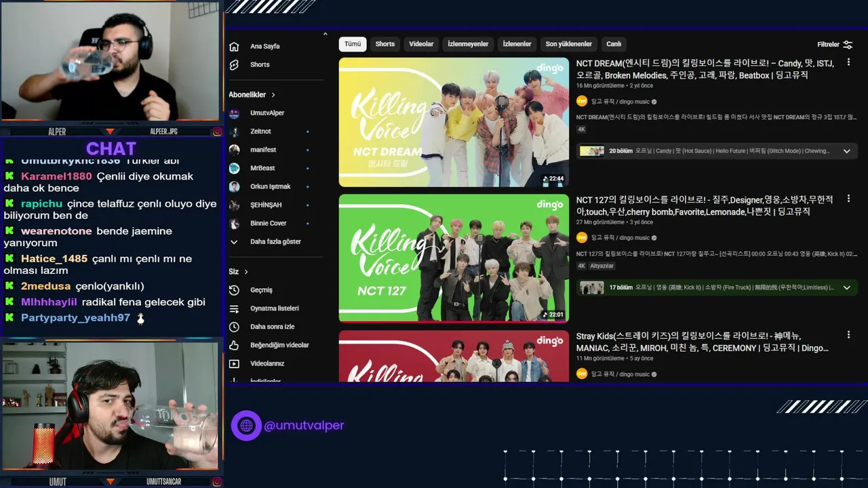Expand 17 bölüm chapters for NCT 127
Image resolution: width=868 pixels, height=488 pixels.
click(846, 287)
